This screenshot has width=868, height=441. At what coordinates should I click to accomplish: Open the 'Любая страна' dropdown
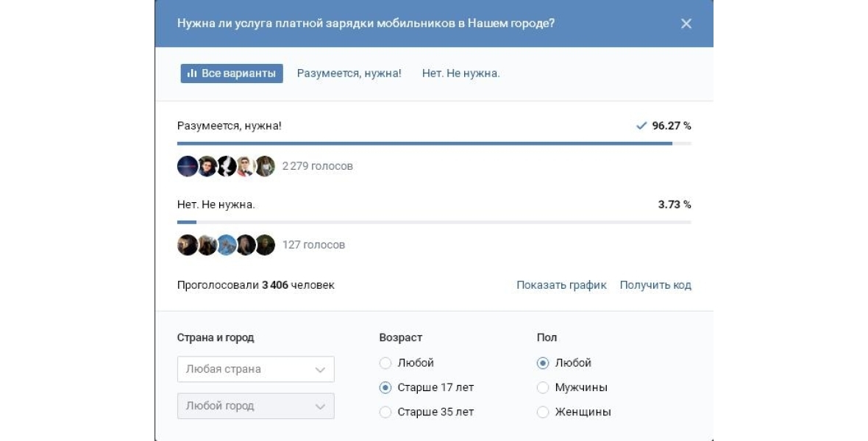point(256,369)
